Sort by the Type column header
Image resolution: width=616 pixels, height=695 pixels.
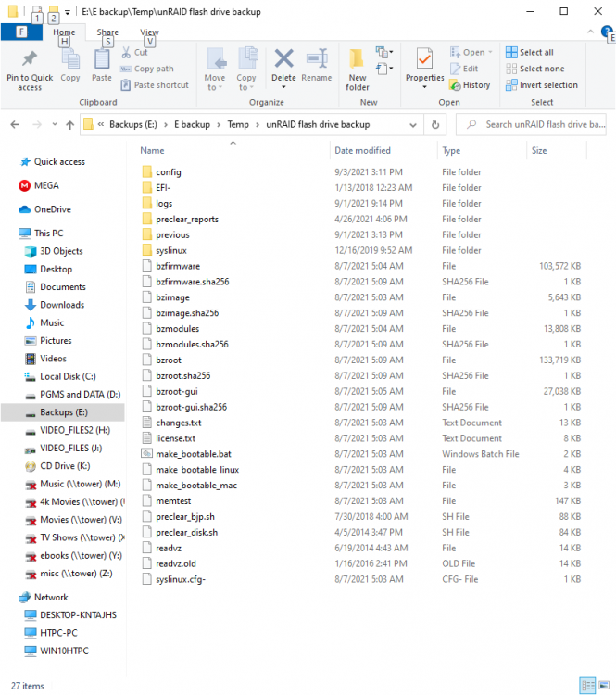click(x=451, y=150)
